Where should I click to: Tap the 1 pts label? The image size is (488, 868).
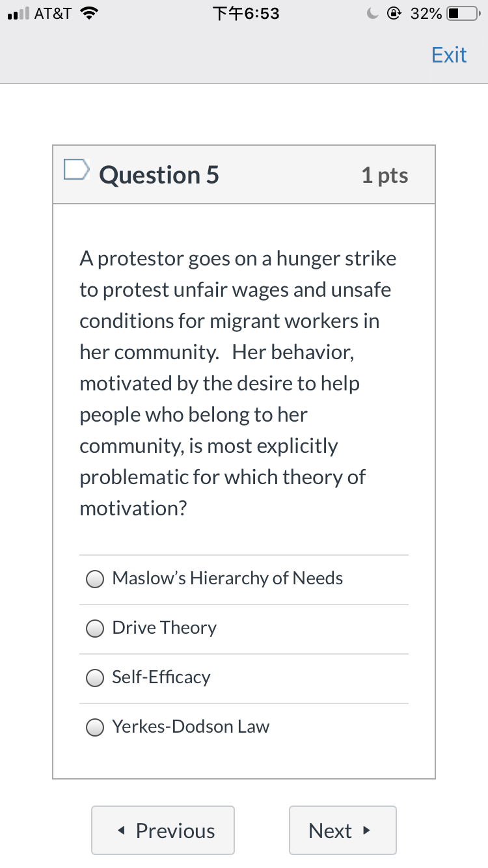[385, 175]
